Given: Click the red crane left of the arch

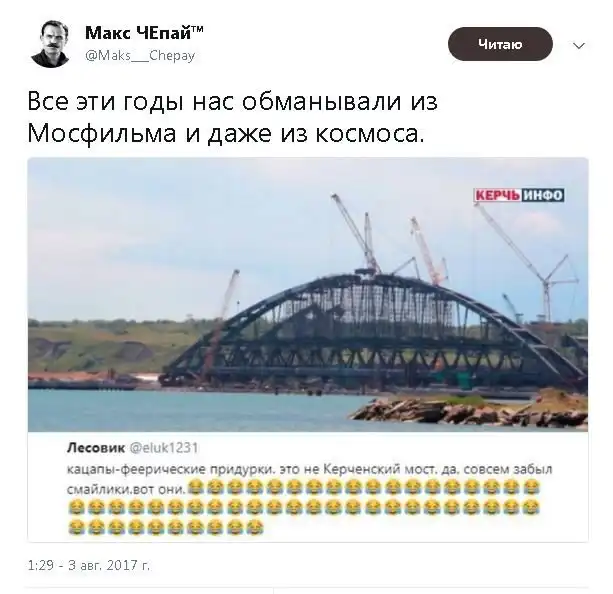Looking at the screenshot, I should [x=223, y=325].
